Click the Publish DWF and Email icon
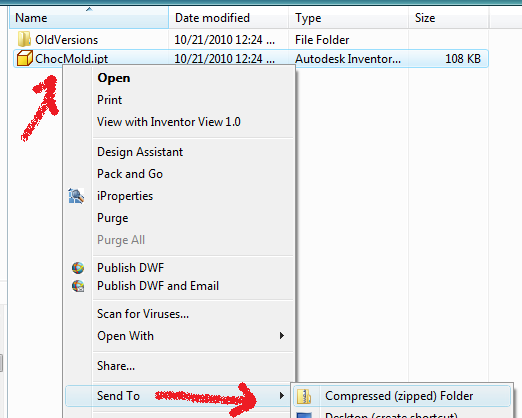Screen dimensions: 522x418 point(78,286)
